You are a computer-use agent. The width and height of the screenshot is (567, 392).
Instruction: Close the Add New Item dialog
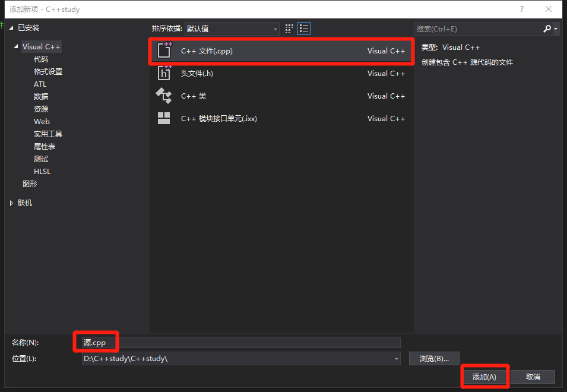(x=548, y=9)
